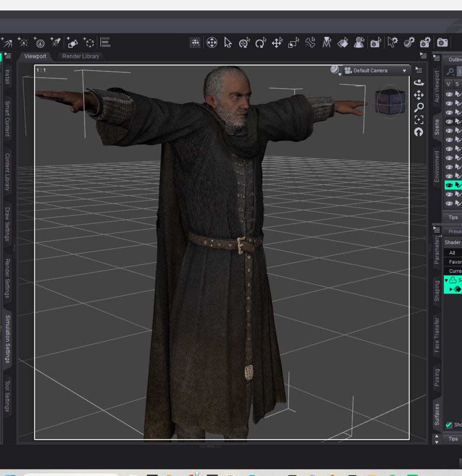Choose the Translate move tool
This screenshot has width=462, height=476.
(x=277, y=43)
